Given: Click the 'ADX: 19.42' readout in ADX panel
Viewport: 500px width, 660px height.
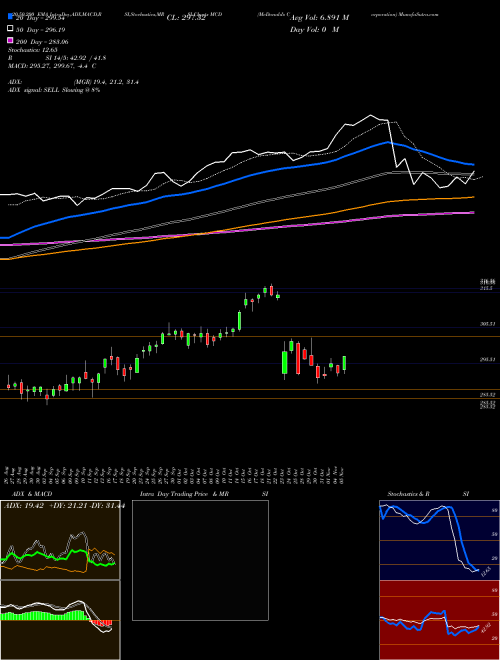Looking at the screenshot, I should pos(24,506).
